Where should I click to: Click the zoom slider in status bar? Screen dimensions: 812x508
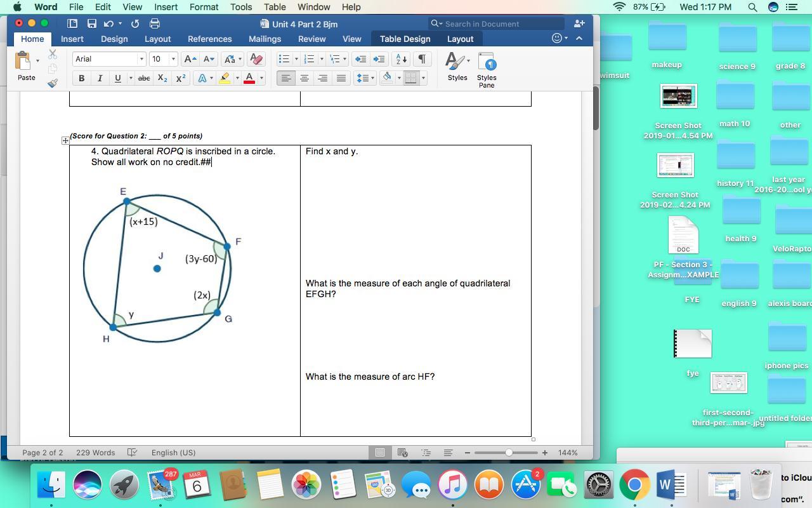508,453
